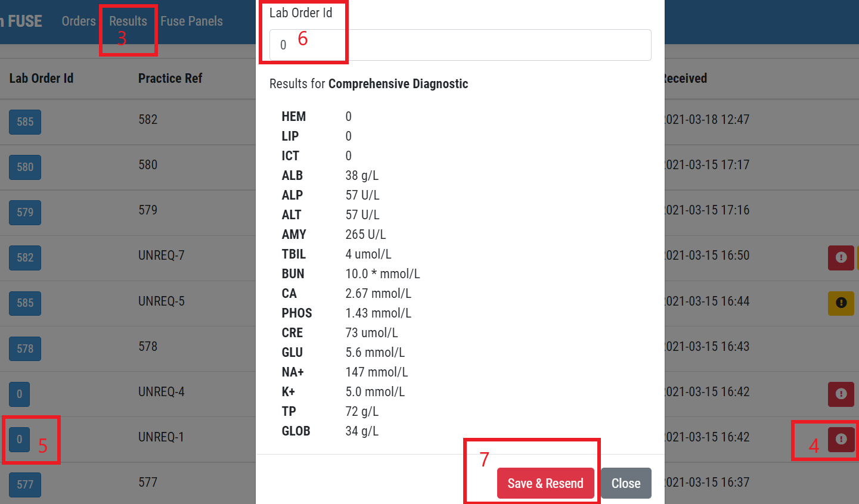Open lab order 0 for UNREQ-4
Image resolution: width=859 pixels, height=504 pixels.
pyautogui.click(x=19, y=394)
